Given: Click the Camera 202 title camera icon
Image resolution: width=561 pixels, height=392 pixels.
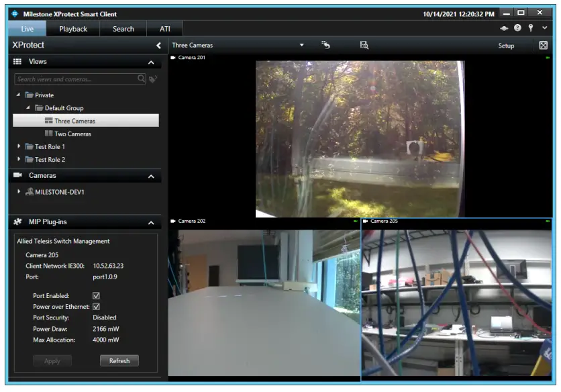Looking at the screenshot, I should coord(173,222).
